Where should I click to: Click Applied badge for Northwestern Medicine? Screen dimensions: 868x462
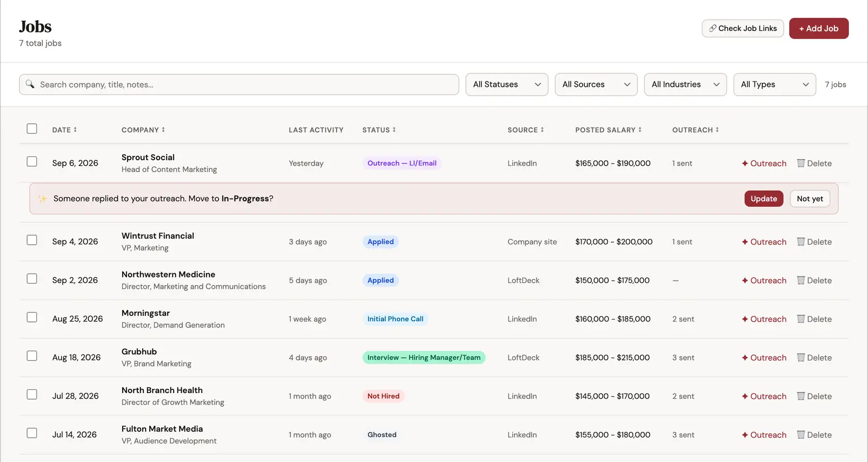(381, 280)
